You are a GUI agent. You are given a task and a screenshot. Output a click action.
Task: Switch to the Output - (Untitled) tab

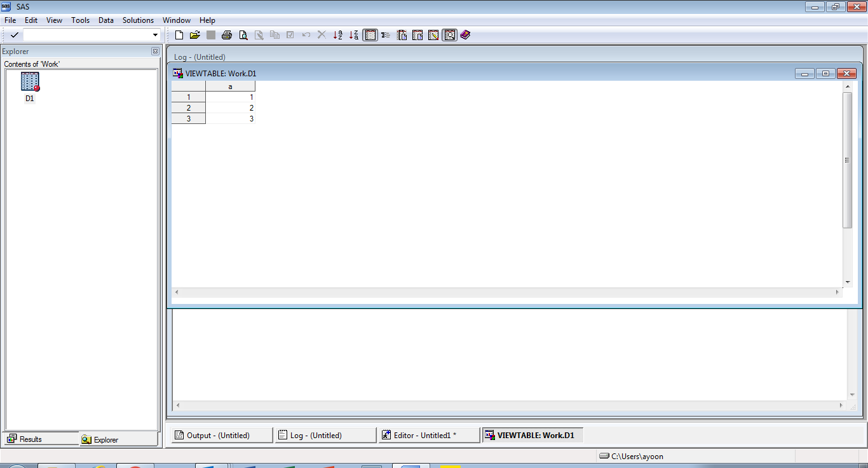point(220,435)
